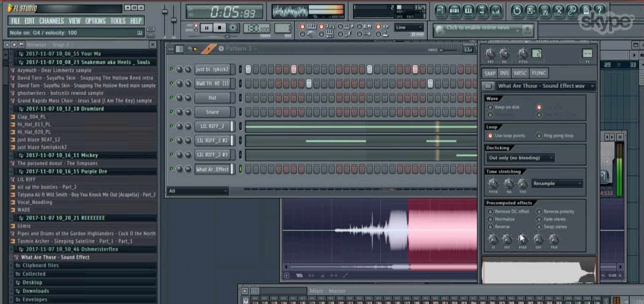Screen dimensions: 644x304
Task: Open the CHANNELS menu
Action: pyautogui.click(x=51, y=21)
